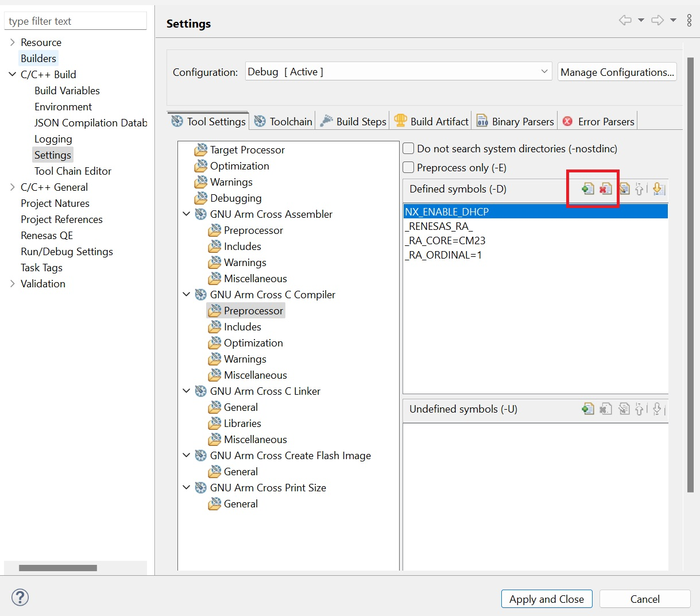Collapse GNU Arm Cross C Compiler group
The width and height of the screenshot is (700, 616).
pyautogui.click(x=186, y=294)
